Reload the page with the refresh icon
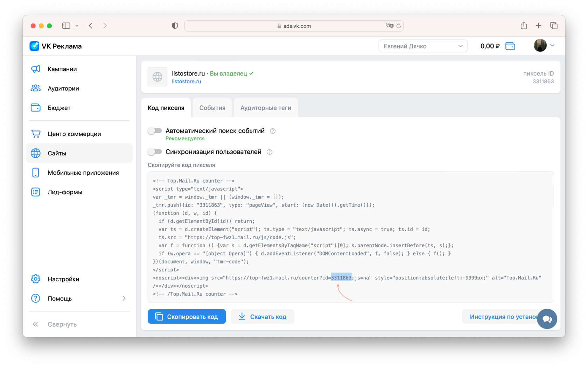The height and width of the screenshot is (367, 588). point(398,26)
